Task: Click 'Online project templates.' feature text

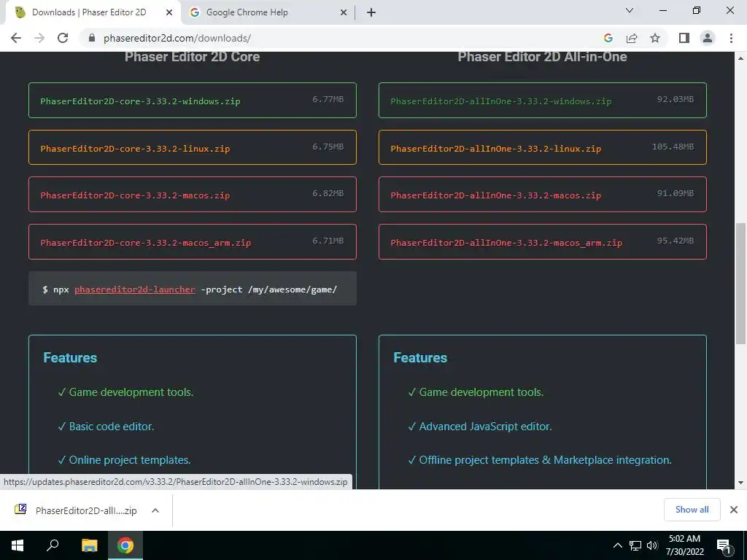Action: 130,460
